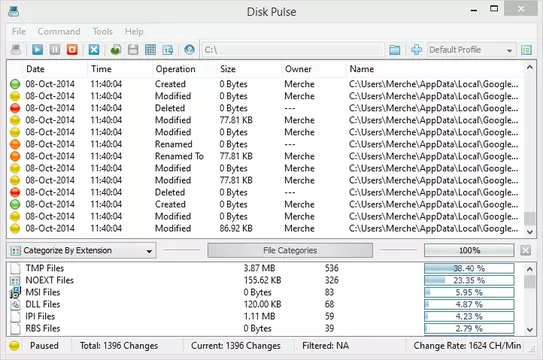This screenshot has width=543, height=360.
Task: Open help via the question mark icon
Action: pos(189,50)
